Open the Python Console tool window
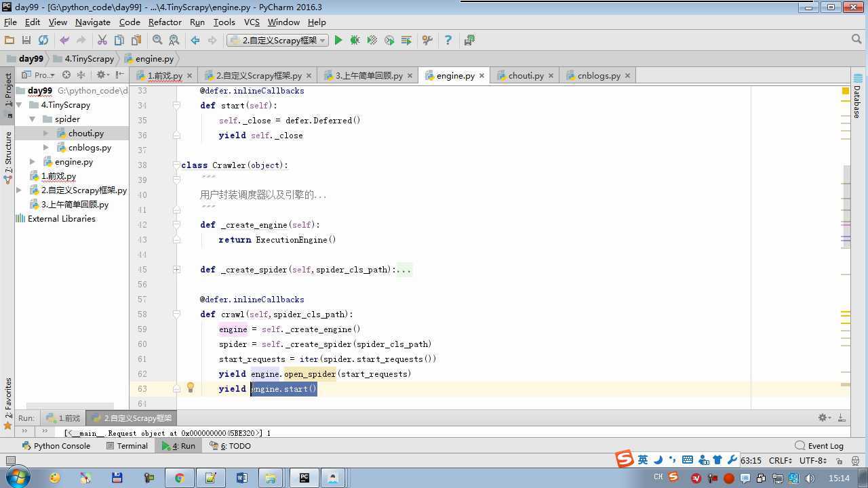The image size is (868, 488). pyautogui.click(x=56, y=446)
